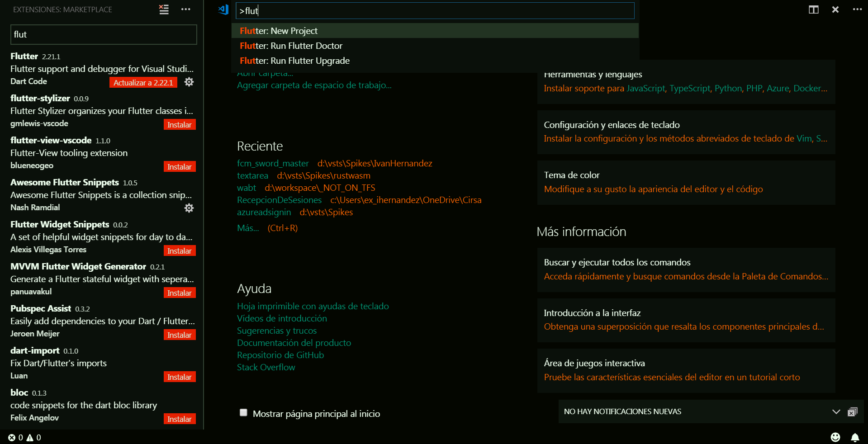Image resolution: width=868 pixels, height=444 pixels.
Task: Open manage gear for Flutter extension
Action: point(189,82)
